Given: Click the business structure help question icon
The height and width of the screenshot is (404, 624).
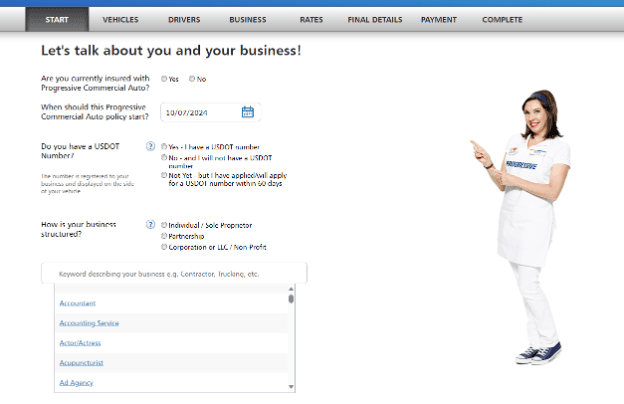Looking at the screenshot, I should tap(150, 225).
